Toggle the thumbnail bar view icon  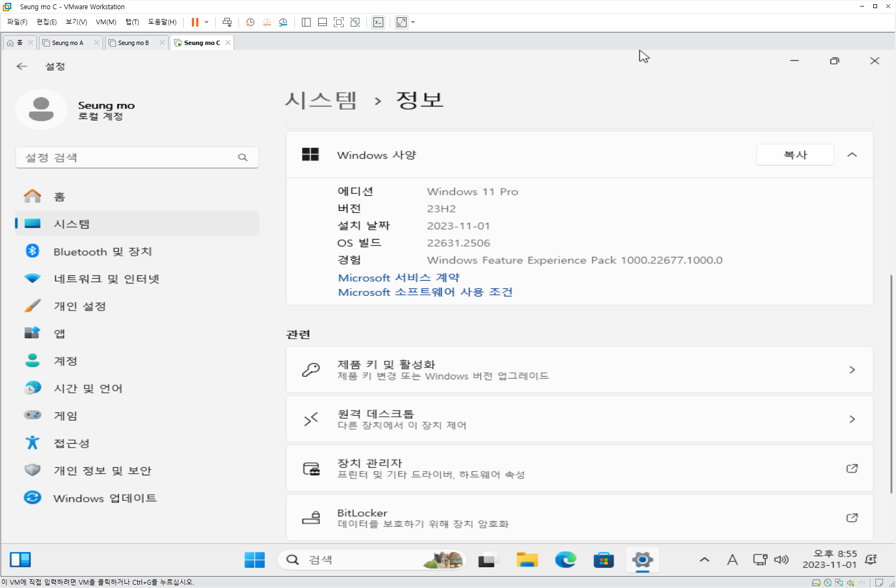pyautogui.click(x=323, y=22)
